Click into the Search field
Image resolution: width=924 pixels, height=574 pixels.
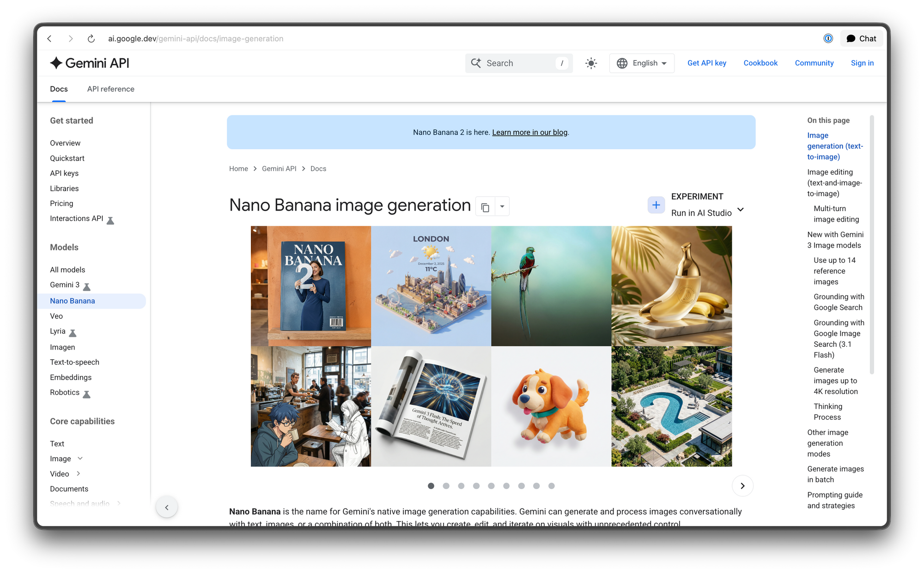(519, 63)
